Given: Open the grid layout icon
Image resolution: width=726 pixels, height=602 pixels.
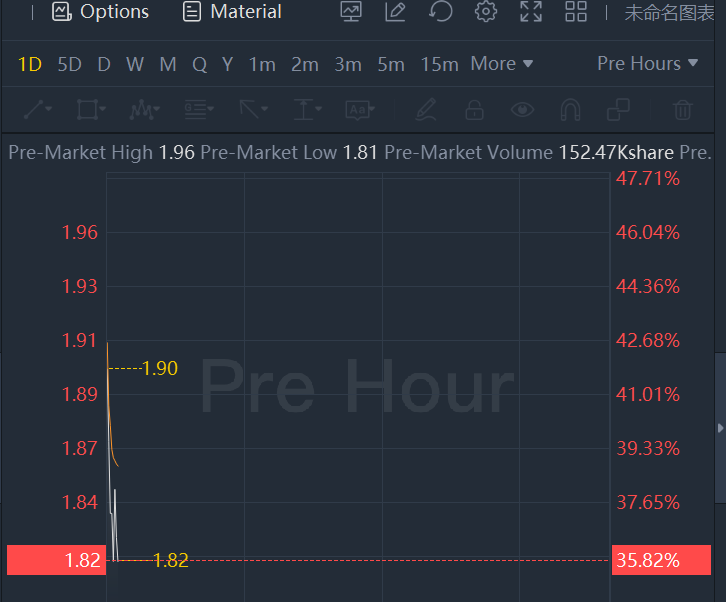Looking at the screenshot, I should coord(576,12).
